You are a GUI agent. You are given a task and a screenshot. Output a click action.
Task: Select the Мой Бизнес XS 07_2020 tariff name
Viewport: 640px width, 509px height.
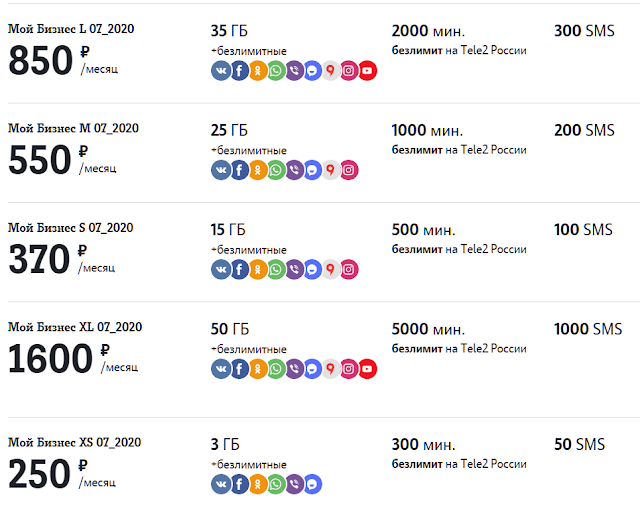(x=75, y=442)
